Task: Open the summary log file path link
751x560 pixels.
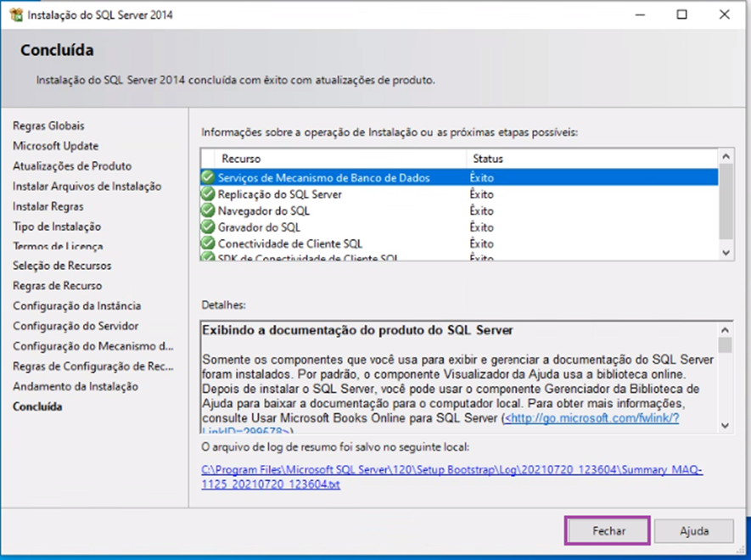Action: coord(451,477)
